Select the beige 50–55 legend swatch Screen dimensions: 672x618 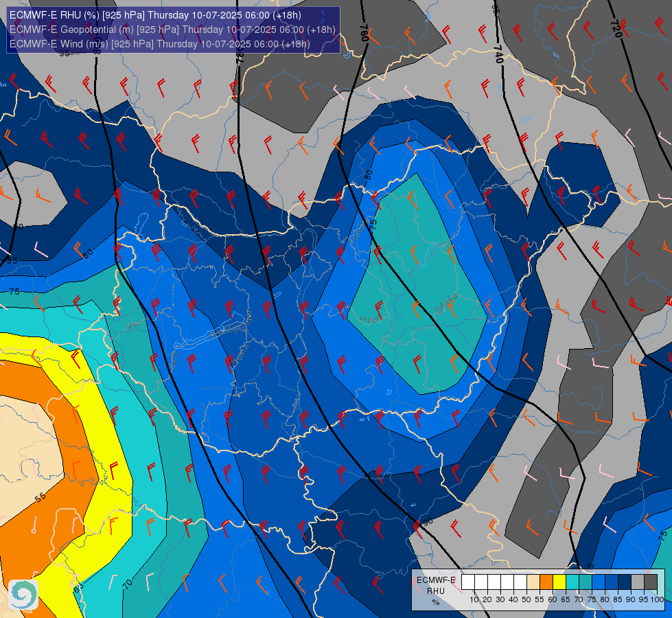tap(533, 582)
